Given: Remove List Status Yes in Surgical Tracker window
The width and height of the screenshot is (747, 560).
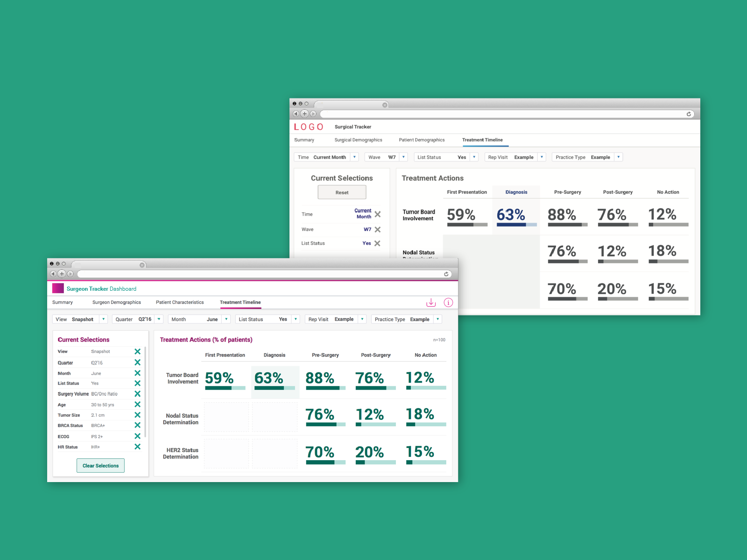Looking at the screenshot, I should click(377, 243).
